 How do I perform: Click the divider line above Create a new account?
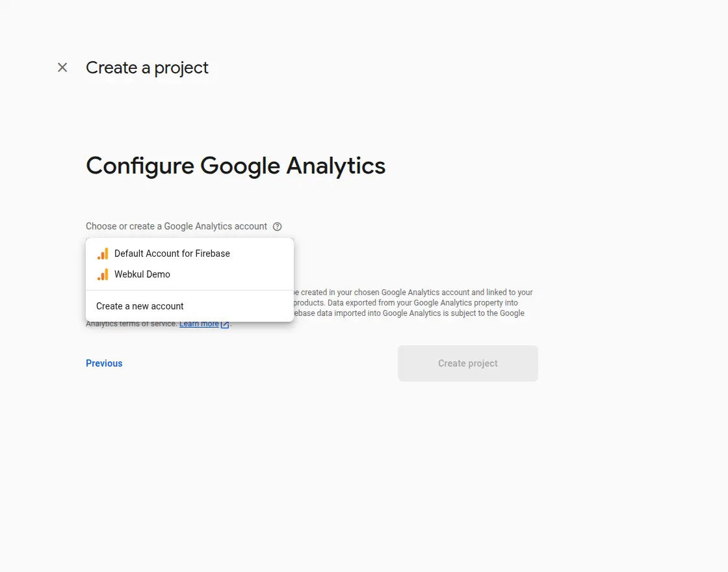190,291
